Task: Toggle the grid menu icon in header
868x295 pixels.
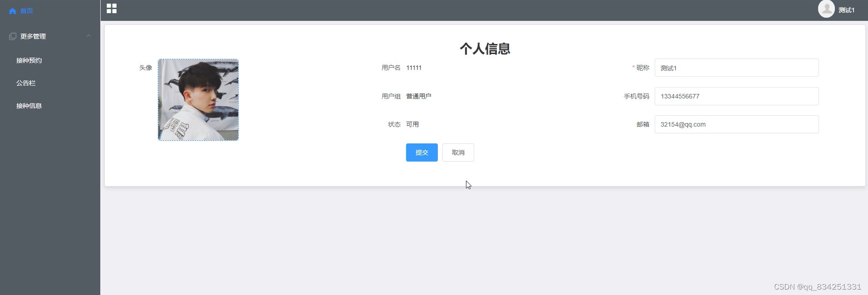Action: pos(112,9)
